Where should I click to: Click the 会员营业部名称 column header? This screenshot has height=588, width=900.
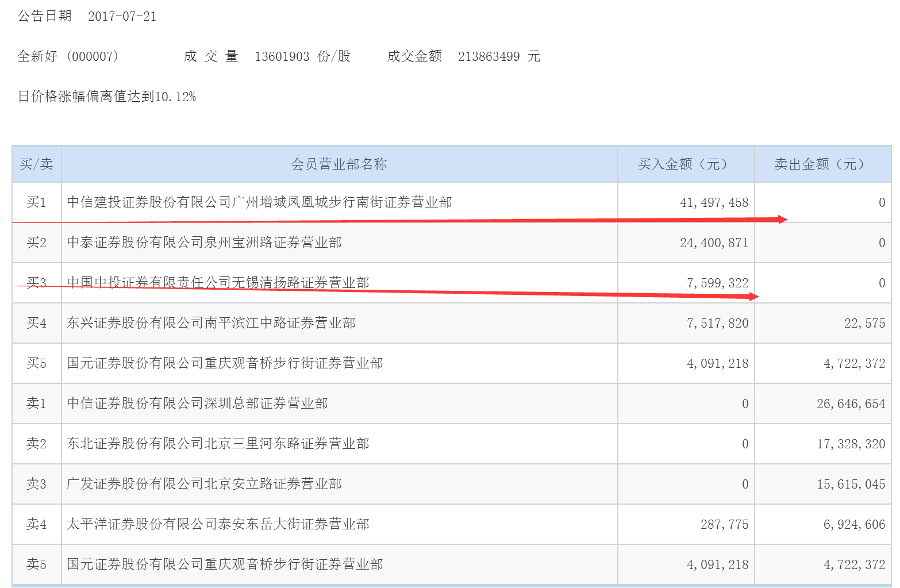339,164
